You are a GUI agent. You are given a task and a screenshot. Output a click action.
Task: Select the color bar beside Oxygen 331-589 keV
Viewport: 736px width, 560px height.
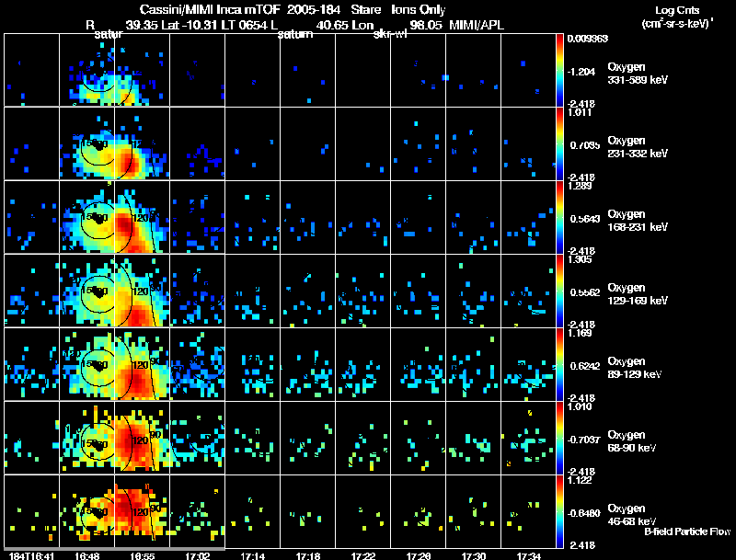point(559,70)
